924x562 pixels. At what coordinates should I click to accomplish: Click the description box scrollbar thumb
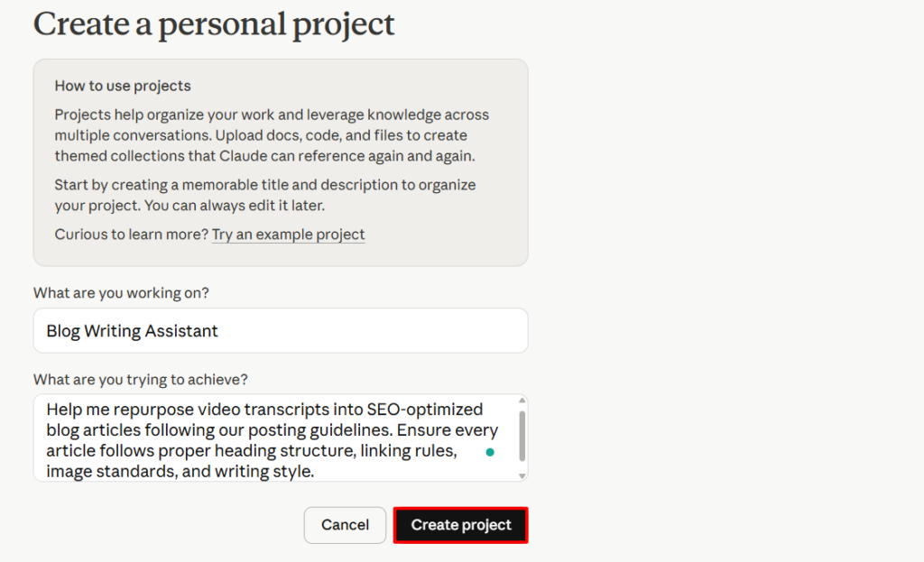pyautogui.click(x=522, y=436)
